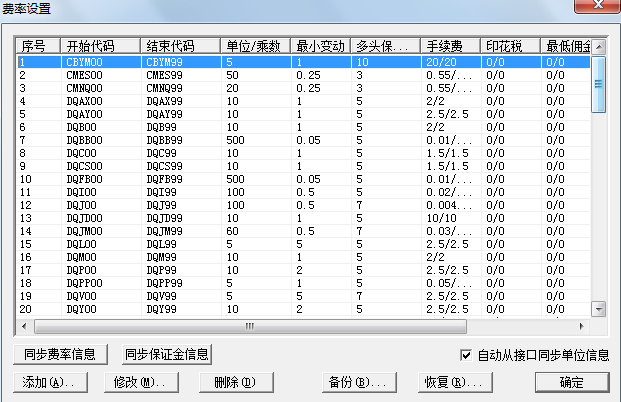This screenshot has width=621, height=402.
Task: Click the 恢复(R) button
Action: (455, 382)
